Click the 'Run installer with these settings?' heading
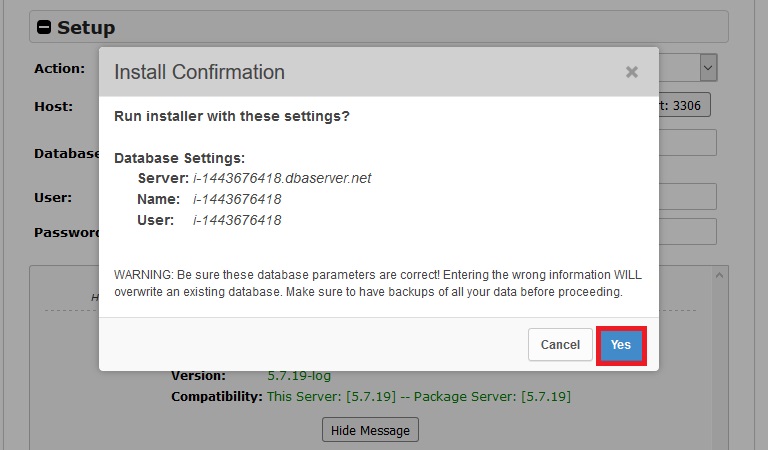This screenshot has height=450, width=768. (x=232, y=116)
